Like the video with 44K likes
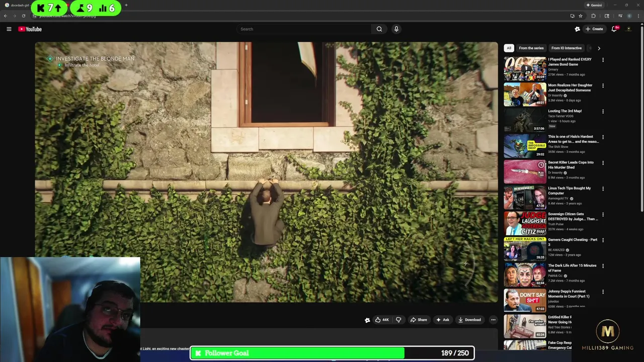The image size is (644, 362). pyautogui.click(x=381, y=320)
